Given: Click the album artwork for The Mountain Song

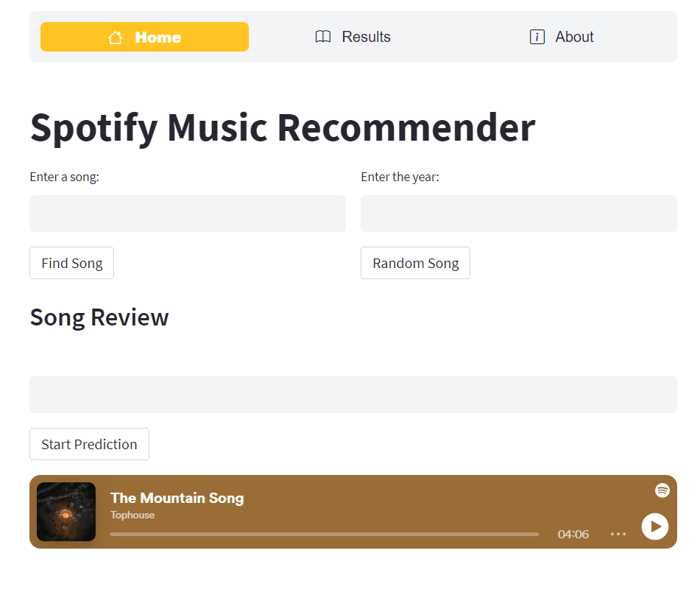Looking at the screenshot, I should [x=66, y=511].
